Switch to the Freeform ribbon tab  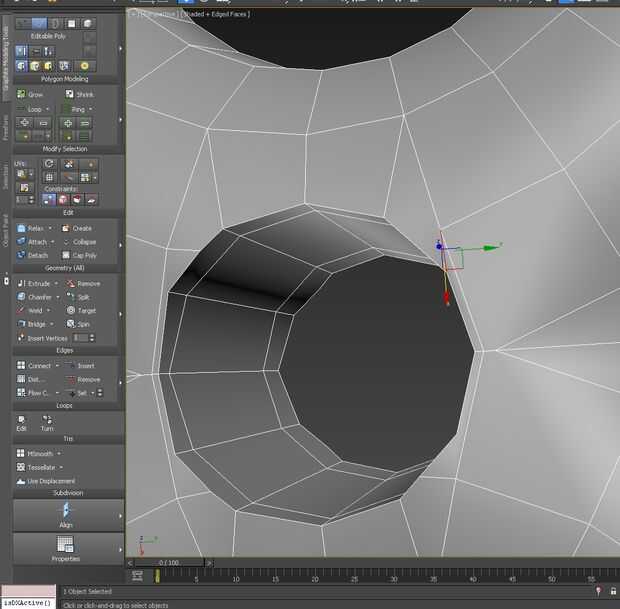[x=5, y=126]
